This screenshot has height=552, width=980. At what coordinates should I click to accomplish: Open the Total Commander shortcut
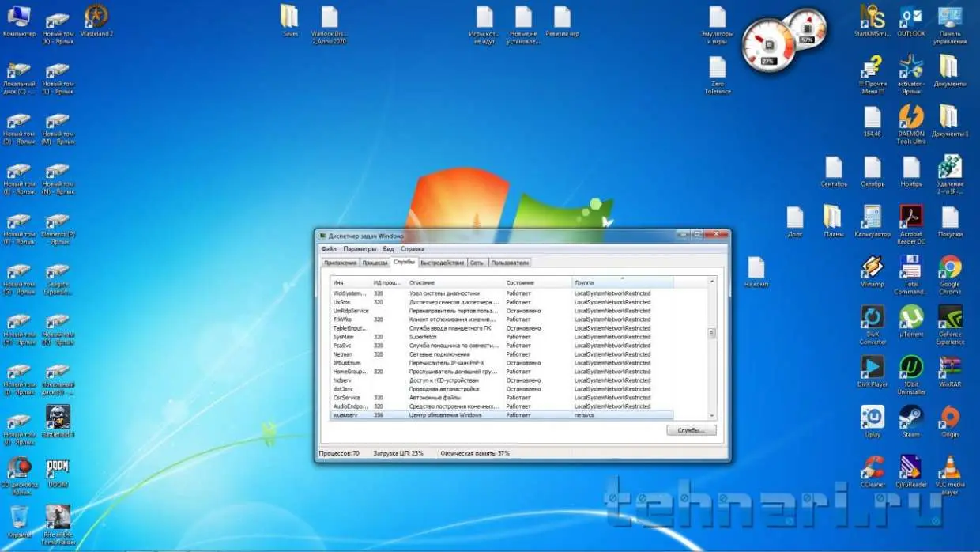[x=911, y=274]
